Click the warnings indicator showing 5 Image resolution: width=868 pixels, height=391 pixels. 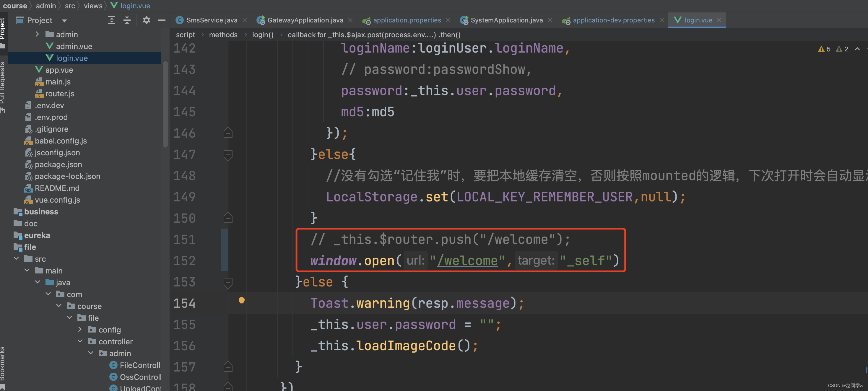click(x=824, y=49)
